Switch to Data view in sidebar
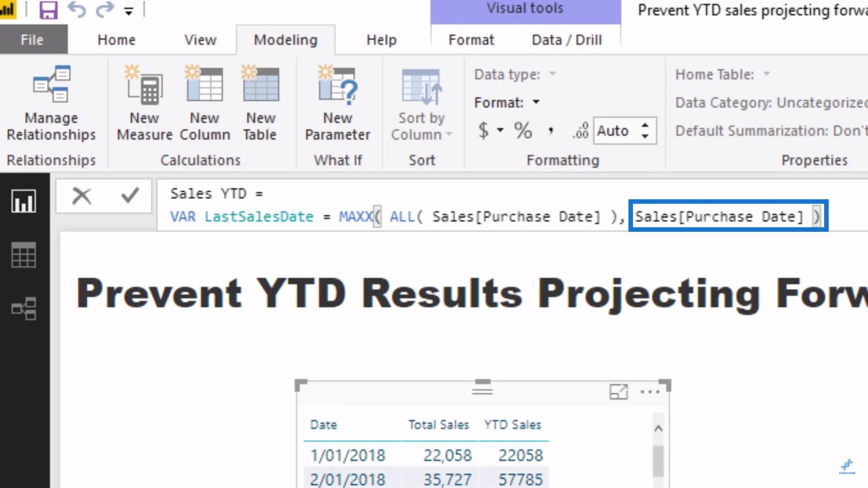This screenshot has width=868, height=488. (x=24, y=255)
